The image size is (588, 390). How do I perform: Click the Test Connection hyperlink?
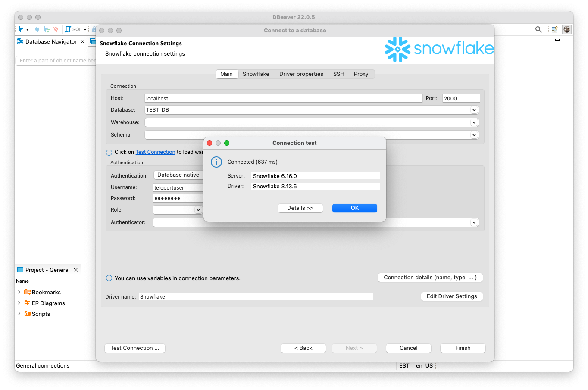click(x=155, y=152)
